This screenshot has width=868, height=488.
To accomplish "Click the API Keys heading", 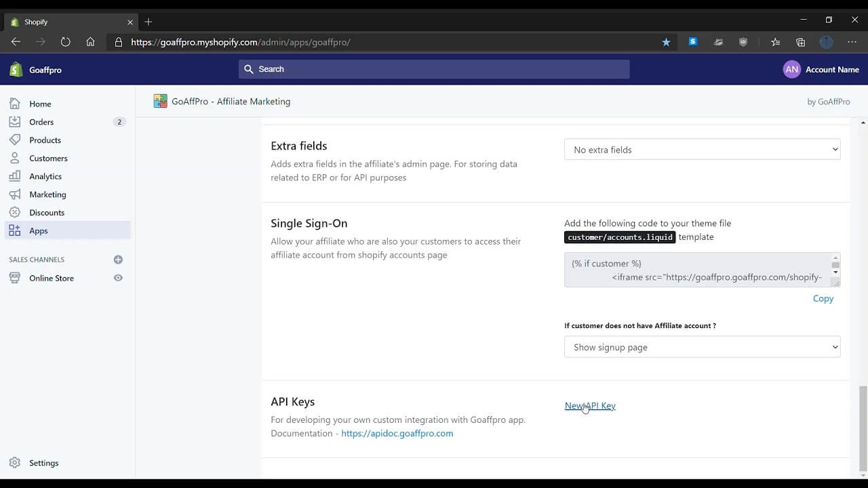I will 292,401.
